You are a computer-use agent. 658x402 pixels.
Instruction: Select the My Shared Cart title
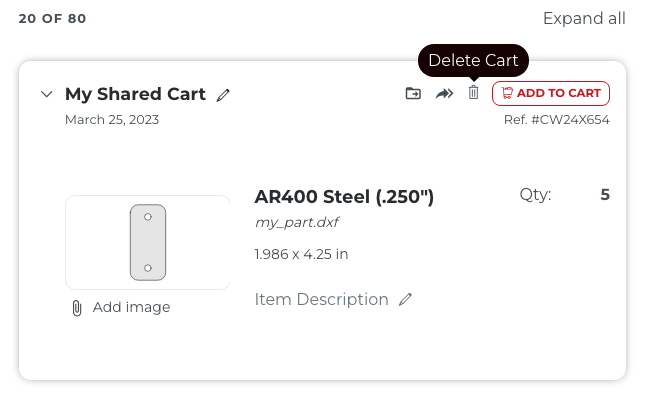(135, 94)
